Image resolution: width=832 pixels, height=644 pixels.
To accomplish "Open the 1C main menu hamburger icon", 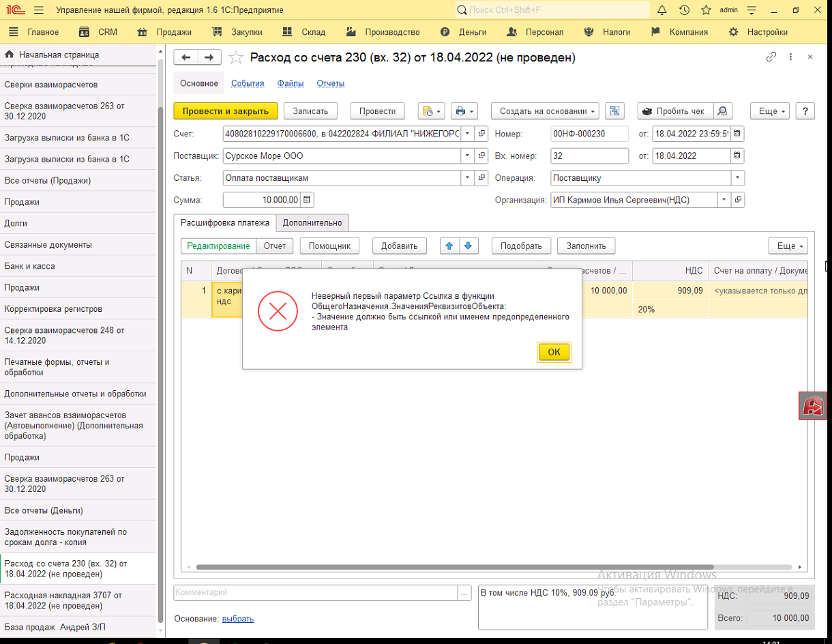I will point(38,10).
